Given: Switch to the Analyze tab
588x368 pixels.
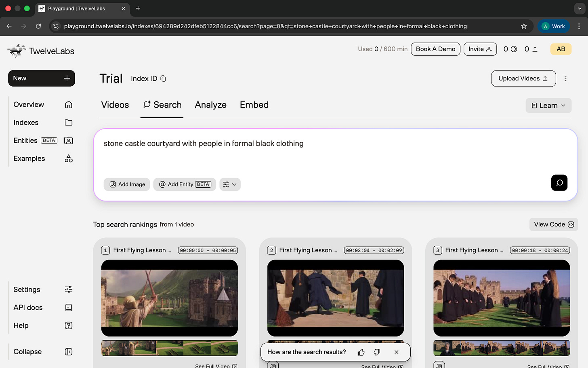Looking at the screenshot, I should coord(210,105).
